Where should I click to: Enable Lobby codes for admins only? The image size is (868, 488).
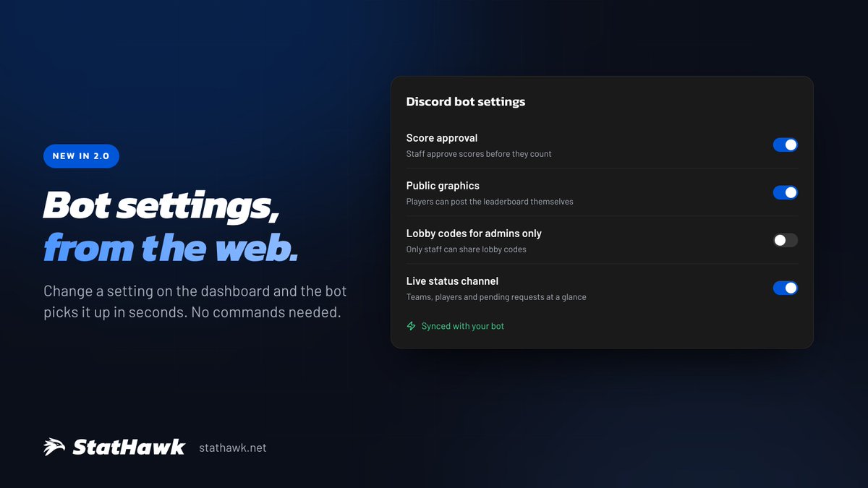click(786, 240)
